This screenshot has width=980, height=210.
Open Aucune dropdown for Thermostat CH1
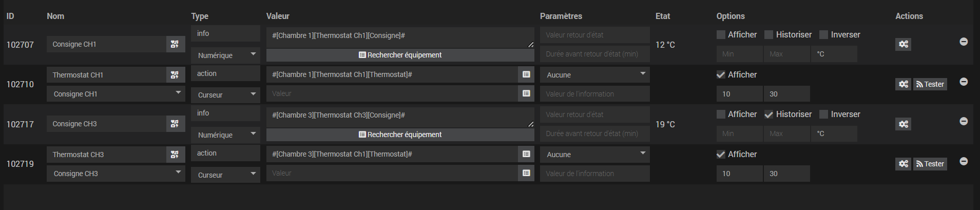point(594,75)
